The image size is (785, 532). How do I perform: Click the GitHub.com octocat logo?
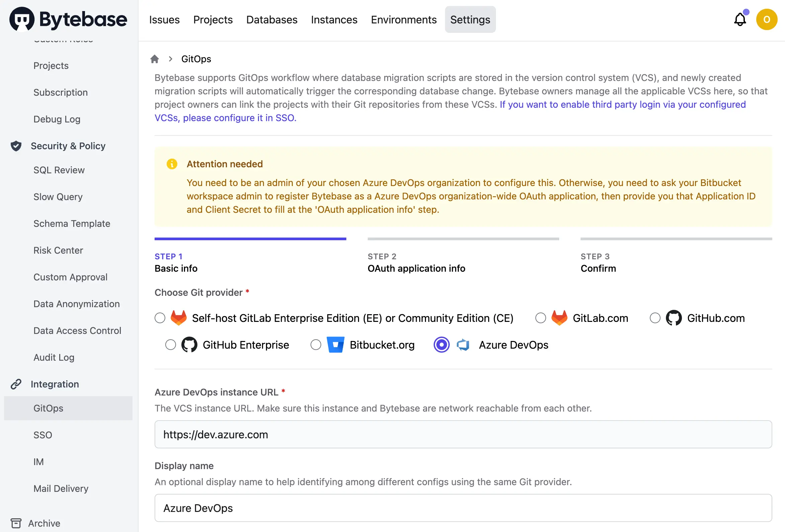674,318
